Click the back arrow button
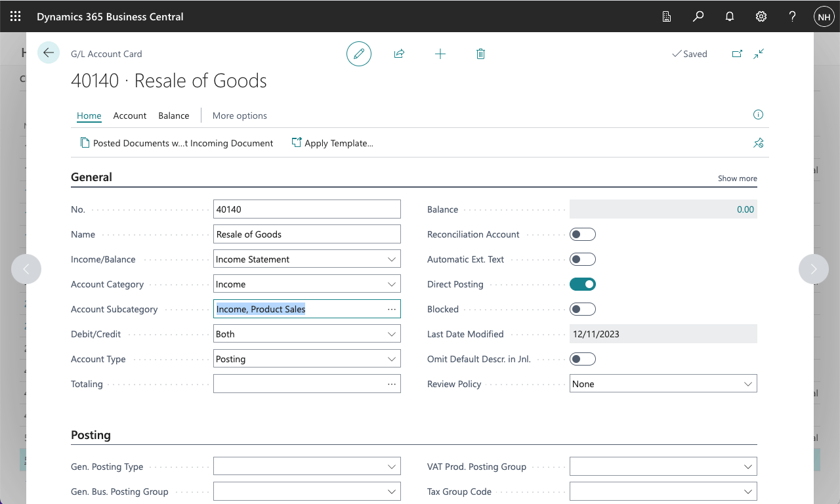This screenshot has width=840, height=504. [x=49, y=52]
